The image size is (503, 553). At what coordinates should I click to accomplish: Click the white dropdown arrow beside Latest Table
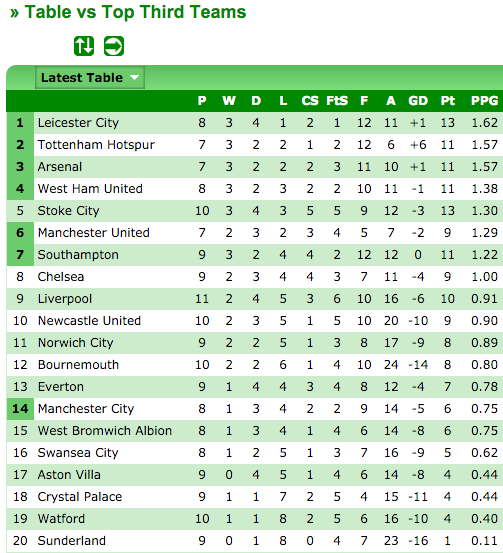click(134, 77)
